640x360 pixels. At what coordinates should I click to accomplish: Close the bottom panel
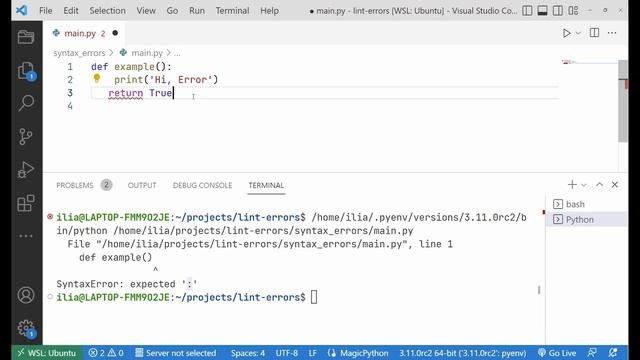tap(615, 185)
